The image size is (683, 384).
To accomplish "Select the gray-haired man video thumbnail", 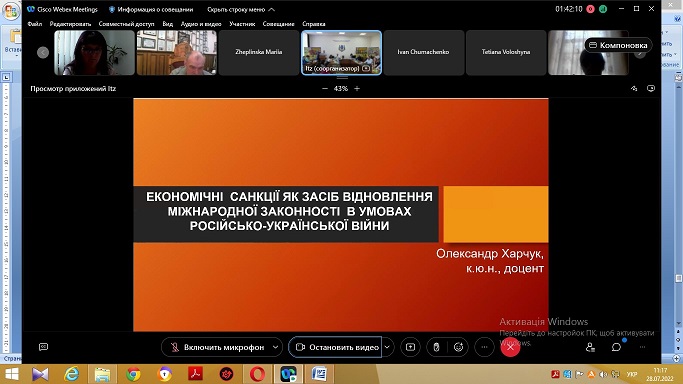I will pyautogui.click(x=176, y=53).
